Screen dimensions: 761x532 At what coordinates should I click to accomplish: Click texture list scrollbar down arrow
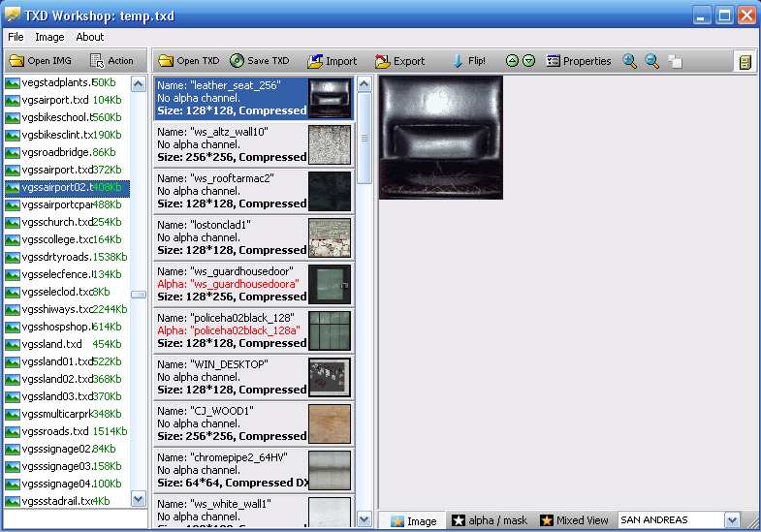point(364,519)
